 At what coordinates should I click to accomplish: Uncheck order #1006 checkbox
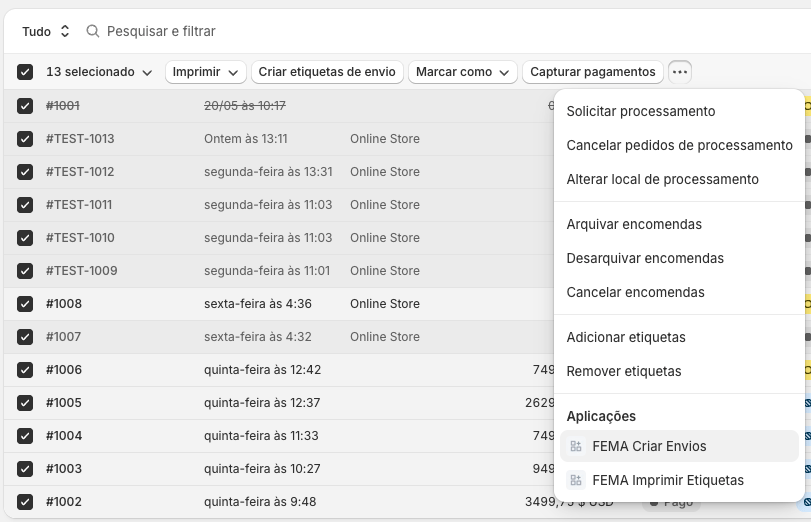(x=25, y=370)
